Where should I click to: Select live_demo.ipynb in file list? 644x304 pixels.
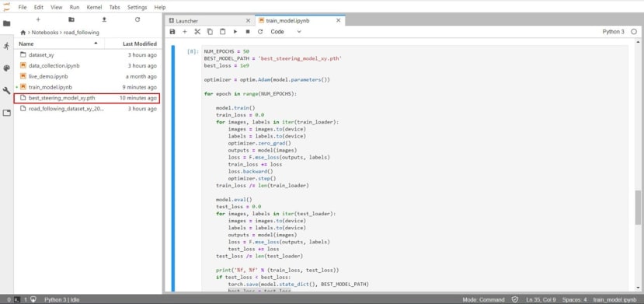[x=87, y=76]
